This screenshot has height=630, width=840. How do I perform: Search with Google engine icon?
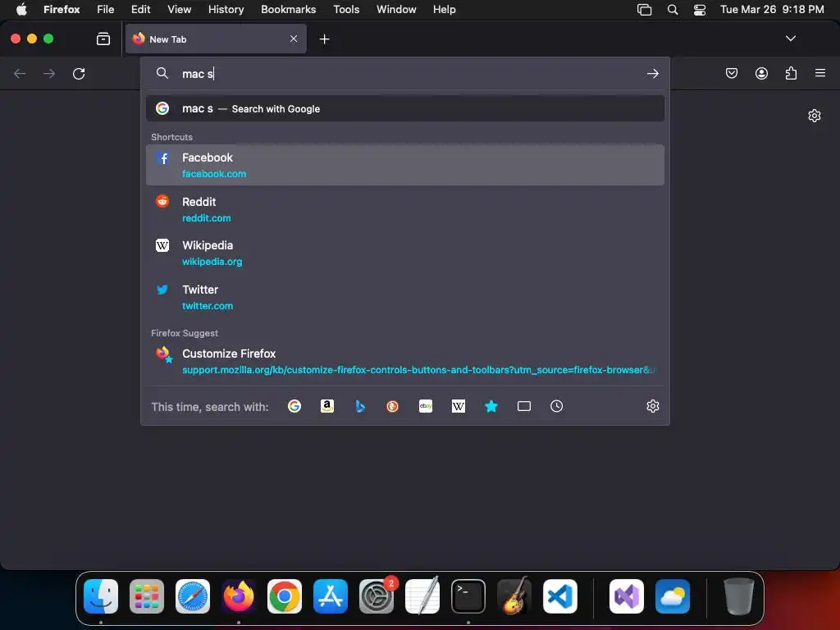[294, 406]
